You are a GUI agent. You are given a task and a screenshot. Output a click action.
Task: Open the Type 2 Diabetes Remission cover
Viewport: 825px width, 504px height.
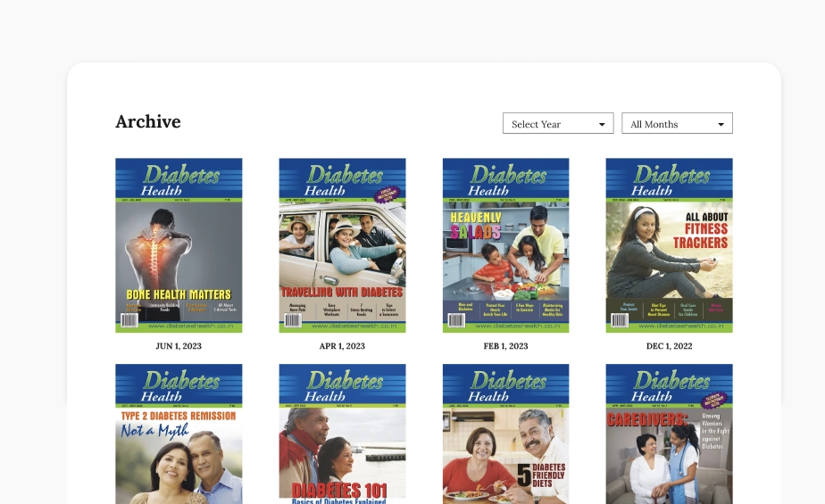coord(179,434)
